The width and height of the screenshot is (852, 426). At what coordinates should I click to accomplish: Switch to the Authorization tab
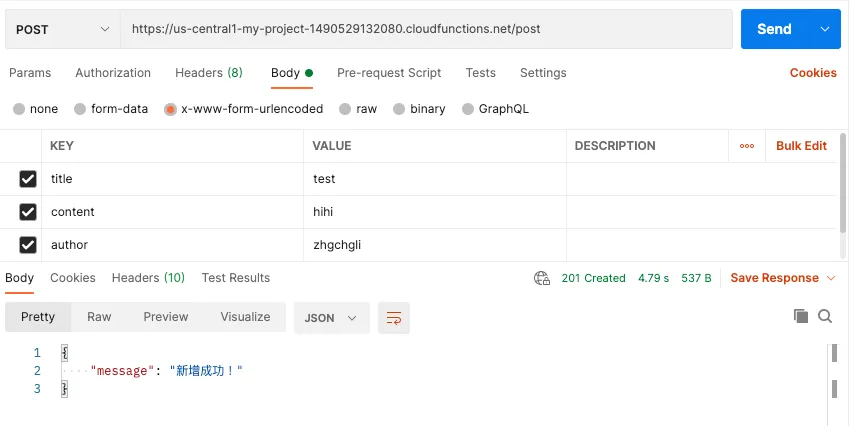pyautogui.click(x=113, y=73)
